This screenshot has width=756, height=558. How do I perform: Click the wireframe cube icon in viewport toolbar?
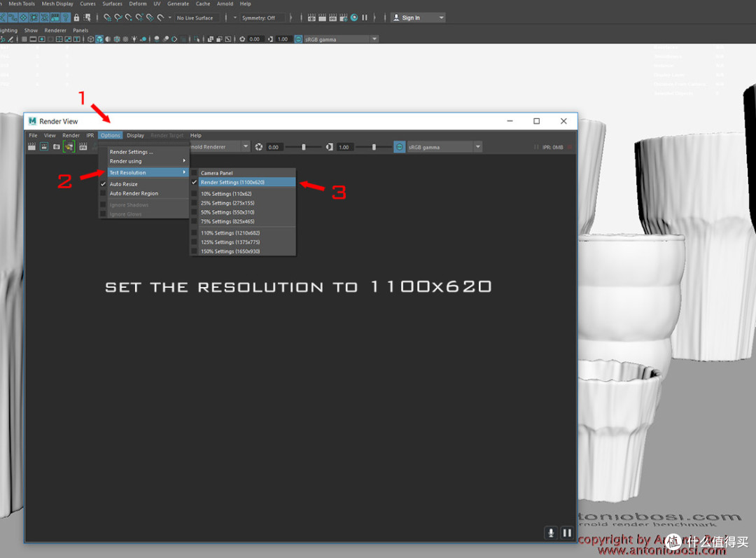pos(90,39)
